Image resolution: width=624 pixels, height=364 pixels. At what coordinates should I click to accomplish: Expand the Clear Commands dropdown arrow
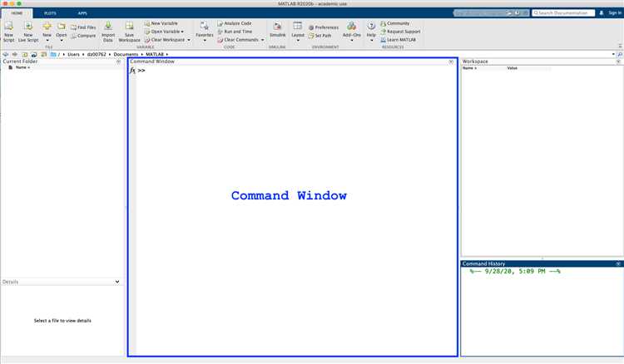262,40
